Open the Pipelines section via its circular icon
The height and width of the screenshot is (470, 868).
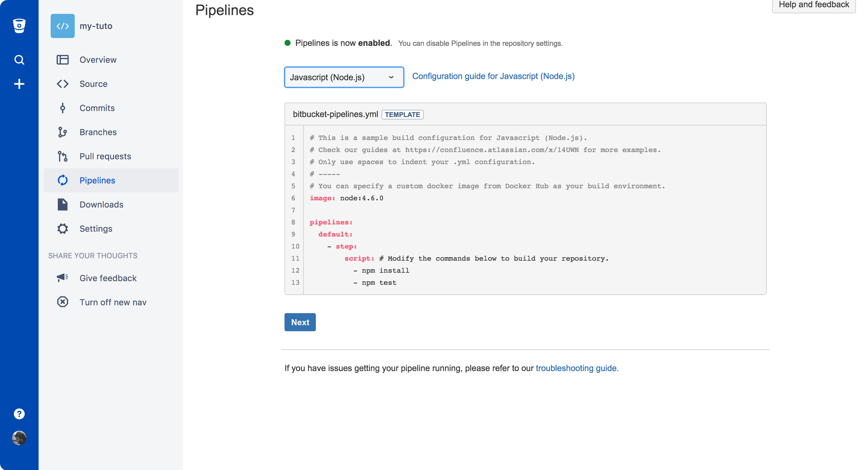point(63,180)
